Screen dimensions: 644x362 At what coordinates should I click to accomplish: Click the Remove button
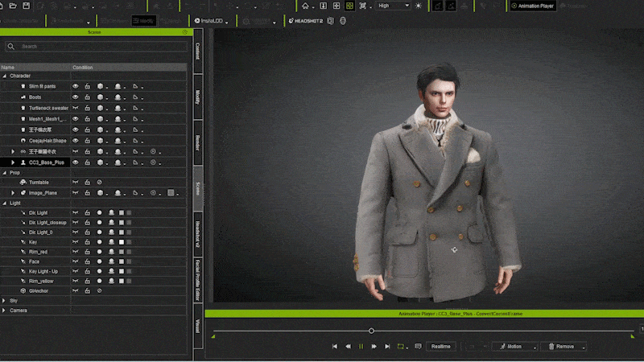[563, 346]
